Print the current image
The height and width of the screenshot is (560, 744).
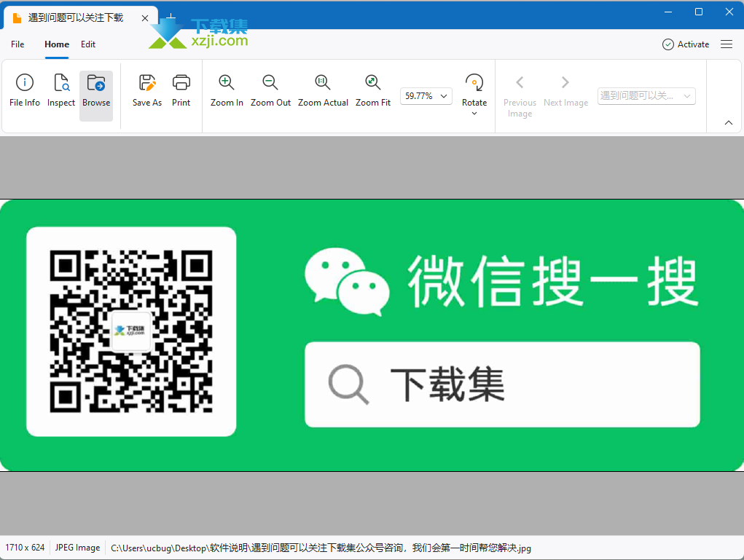181,90
